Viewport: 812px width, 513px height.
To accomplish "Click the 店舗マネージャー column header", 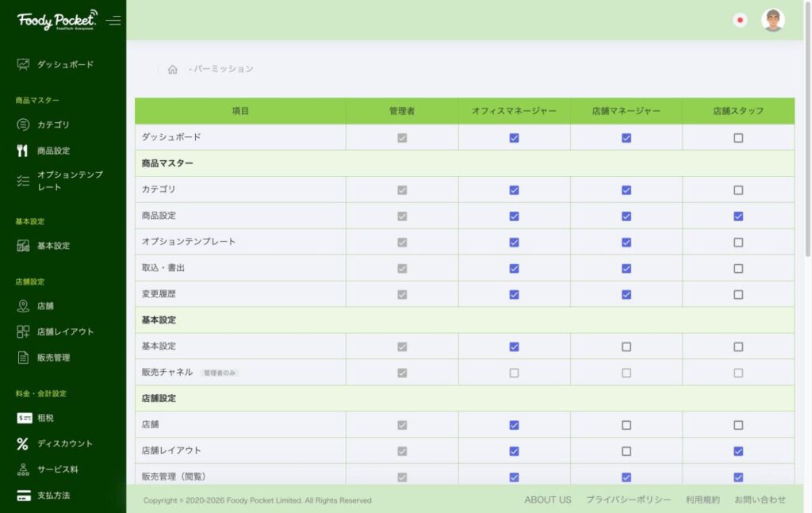I will (x=626, y=111).
